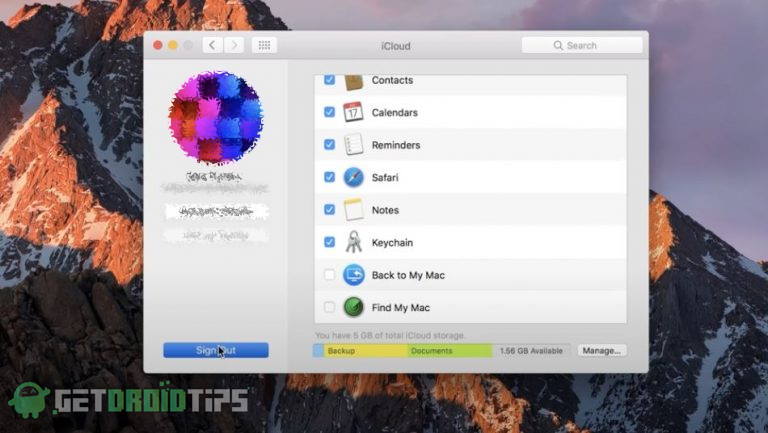Enable the Back to My Mac checkbox

(330, 275)
